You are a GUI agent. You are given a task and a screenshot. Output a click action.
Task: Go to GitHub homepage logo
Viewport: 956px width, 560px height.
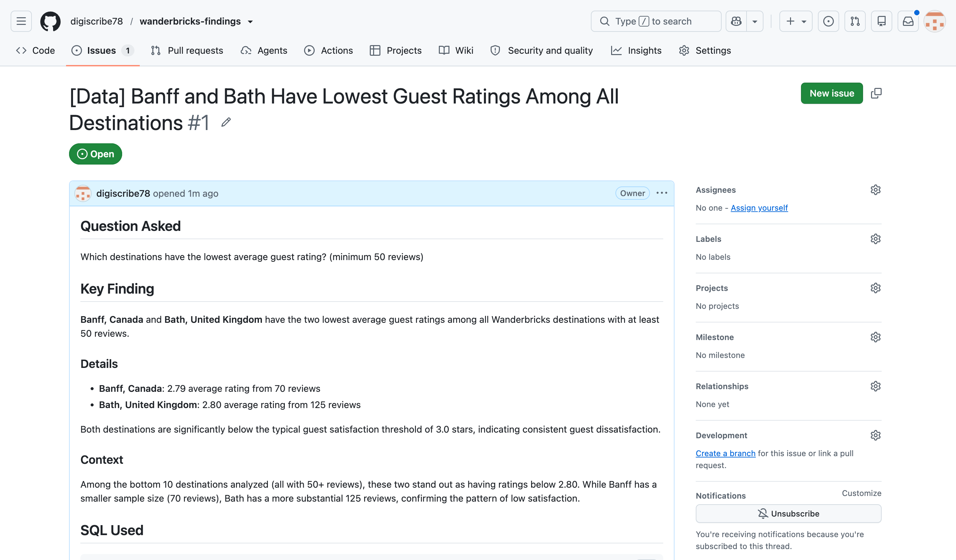pos(50,21)
